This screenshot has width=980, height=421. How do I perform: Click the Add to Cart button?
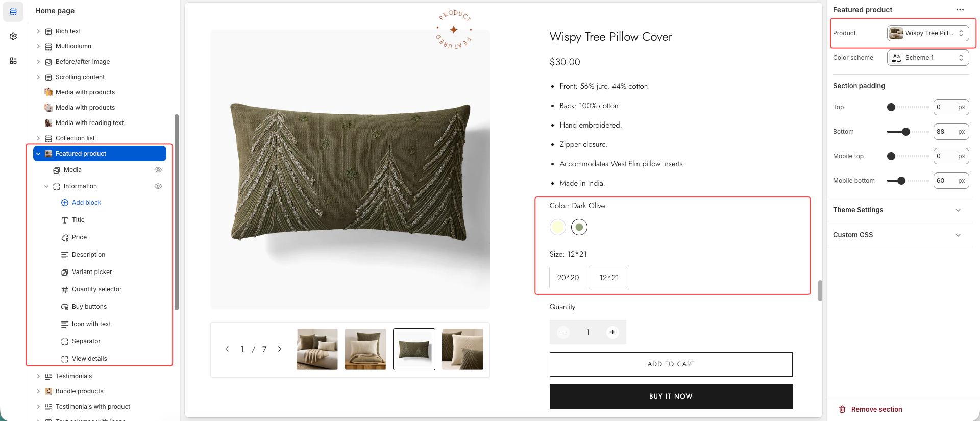(671, 364)
